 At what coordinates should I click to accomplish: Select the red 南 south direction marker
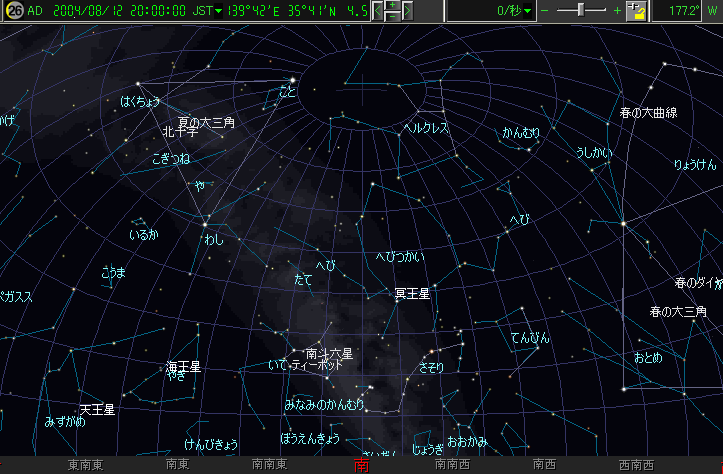point(361,466)
